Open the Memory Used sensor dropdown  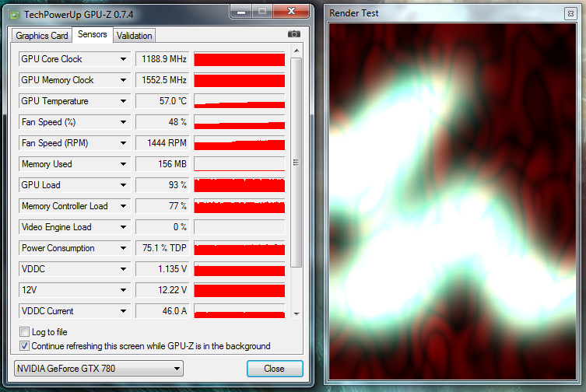click(x=123, y=163)
